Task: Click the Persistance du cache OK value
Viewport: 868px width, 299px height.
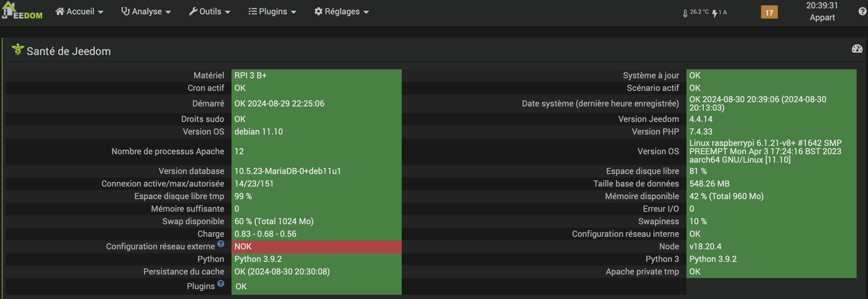Action: point(282,272)
